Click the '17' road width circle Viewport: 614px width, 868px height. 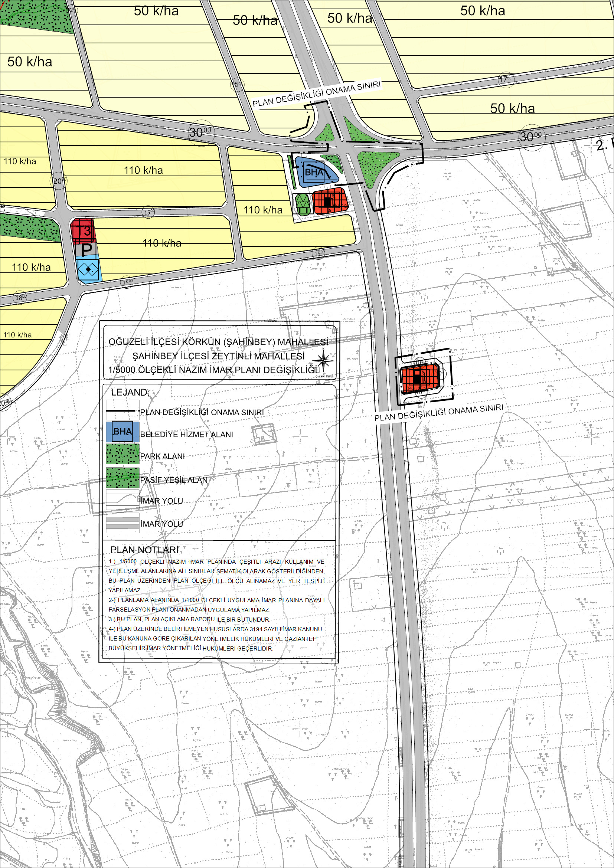pos(506,79)
